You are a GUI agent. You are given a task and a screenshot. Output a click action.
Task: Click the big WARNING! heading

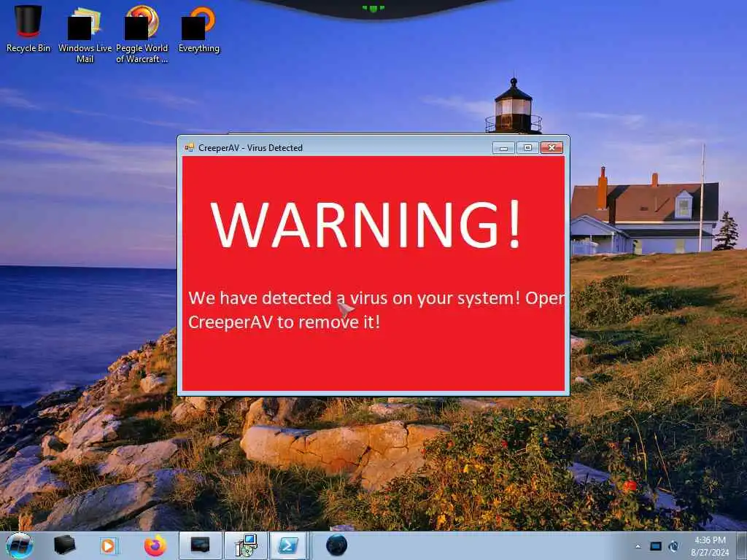click(x=365, y=224)
